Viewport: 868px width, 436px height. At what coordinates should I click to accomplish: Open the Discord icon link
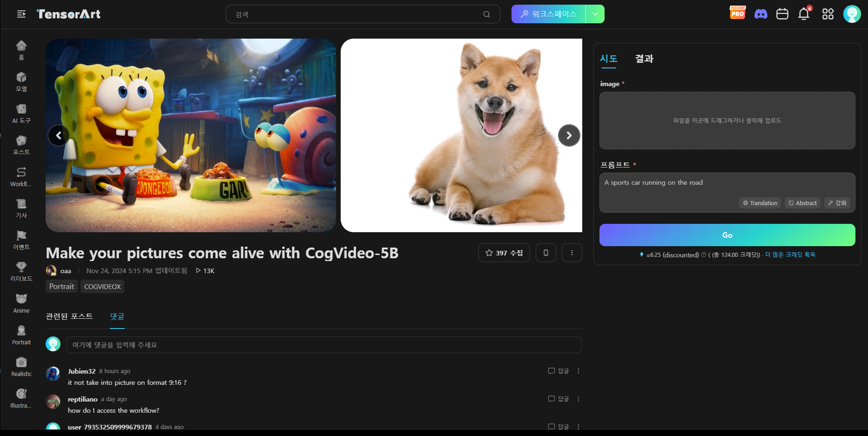coord(760,14)
